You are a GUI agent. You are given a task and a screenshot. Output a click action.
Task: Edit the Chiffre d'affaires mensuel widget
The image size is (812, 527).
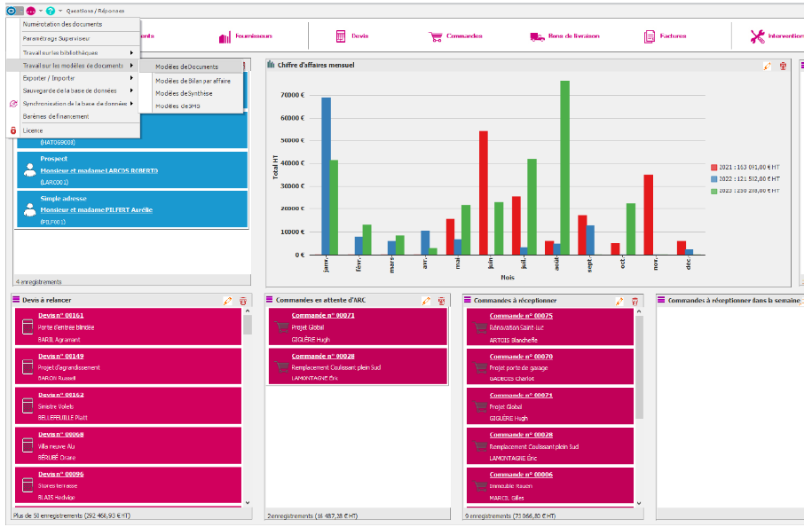click(768, 66)
